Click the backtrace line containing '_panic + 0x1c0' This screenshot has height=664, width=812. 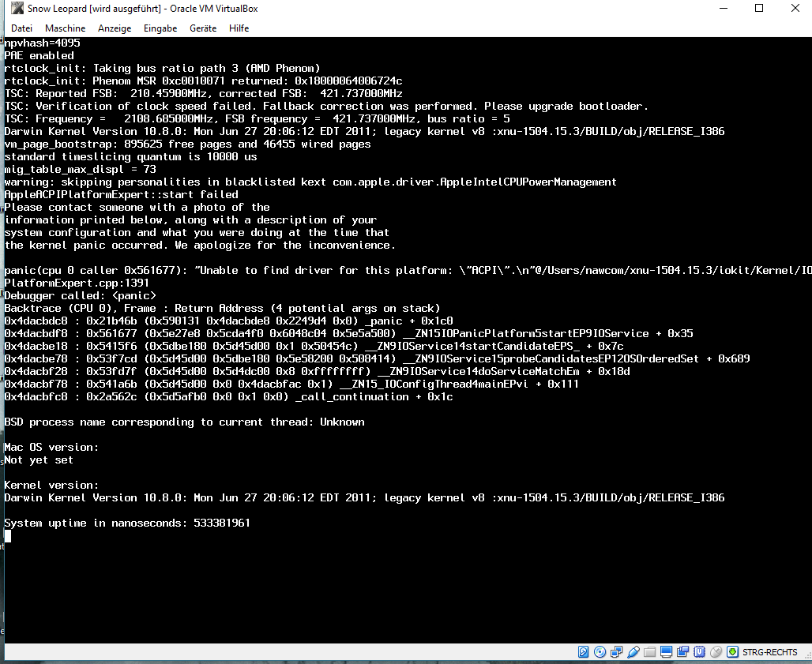tap(228, 321)
